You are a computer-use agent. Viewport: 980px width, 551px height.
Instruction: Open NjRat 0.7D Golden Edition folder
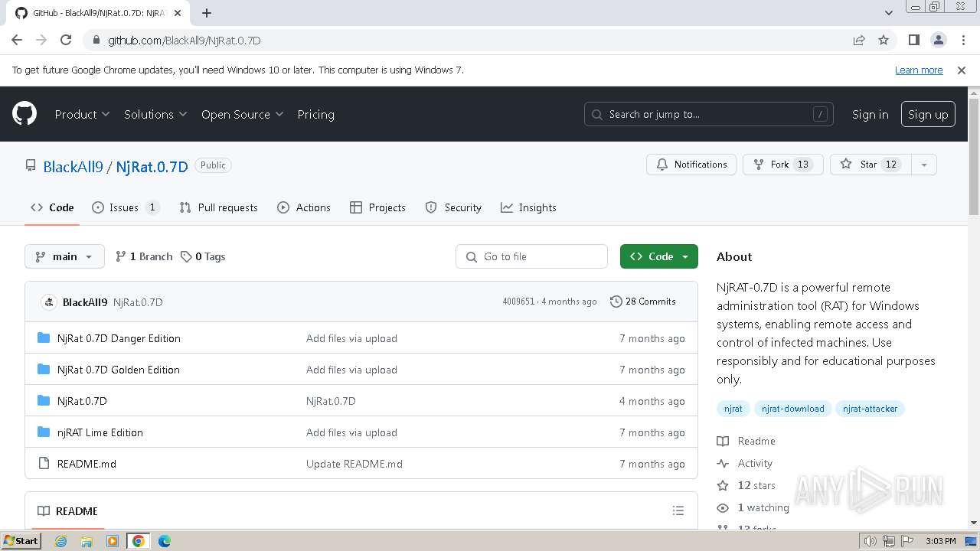[119, 370]
